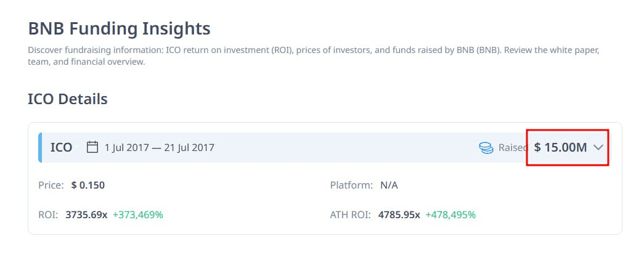Click the calendar icon beside ICO dates

(92, 147)
